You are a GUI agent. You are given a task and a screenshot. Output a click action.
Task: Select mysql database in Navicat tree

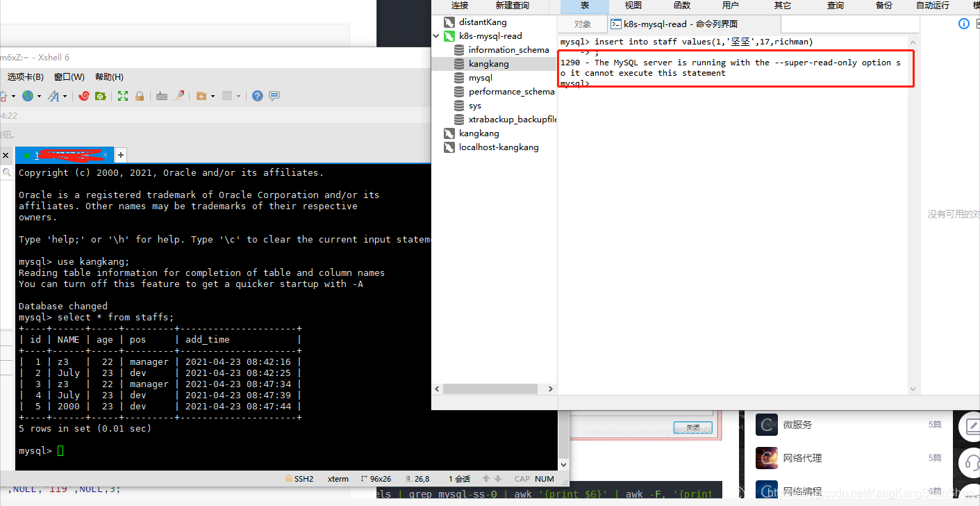pyautogui.click(x=480, y=78)
